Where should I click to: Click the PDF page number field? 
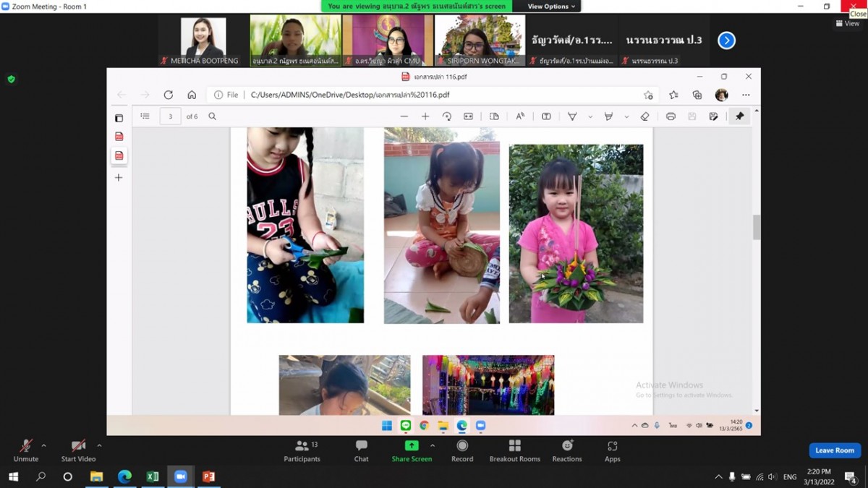tap(171, 116)
